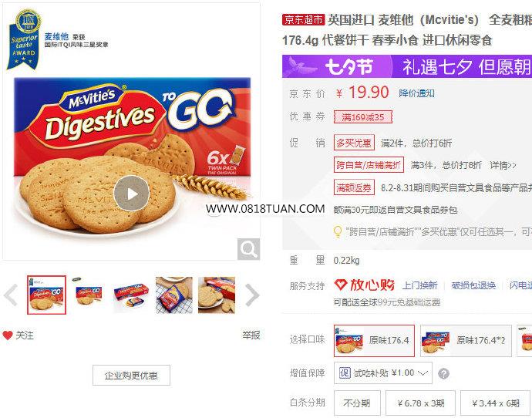Screen dimensions: 532x418
Task: Click the question mark help icon beside 试吃补贴
Action: (443, 373)
